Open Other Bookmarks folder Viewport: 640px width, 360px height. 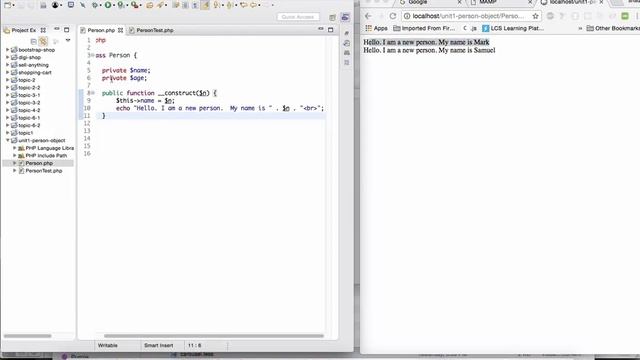pyautogui.click(x=613, y=28)
